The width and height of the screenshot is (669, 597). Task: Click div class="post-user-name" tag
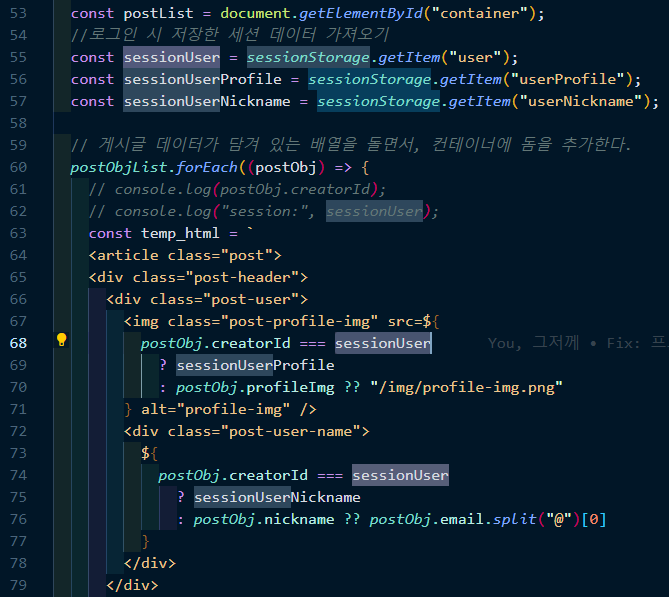point(247,431)
